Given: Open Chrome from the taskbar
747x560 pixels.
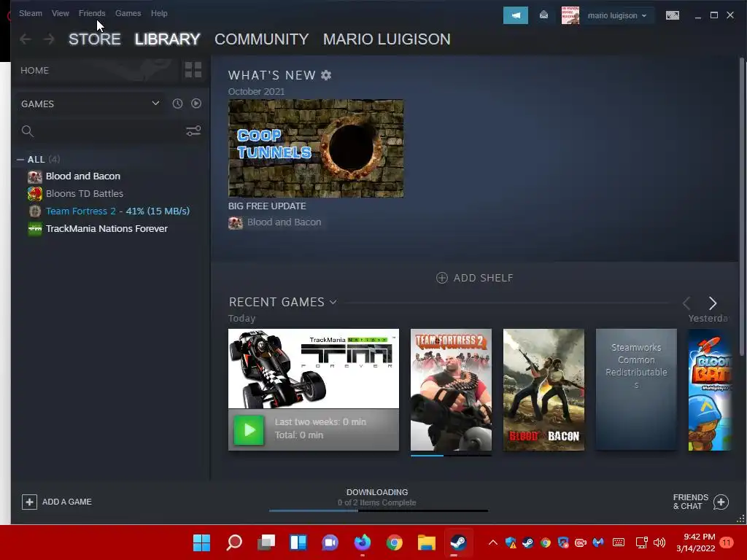Looking at the screenshot, I should tap(394, 542).
